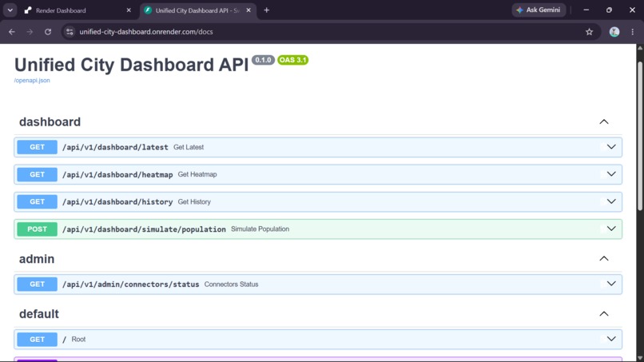The image size is (644, 362).
Task: Collapse the dashboard section
Action: [x=604, y=121]
